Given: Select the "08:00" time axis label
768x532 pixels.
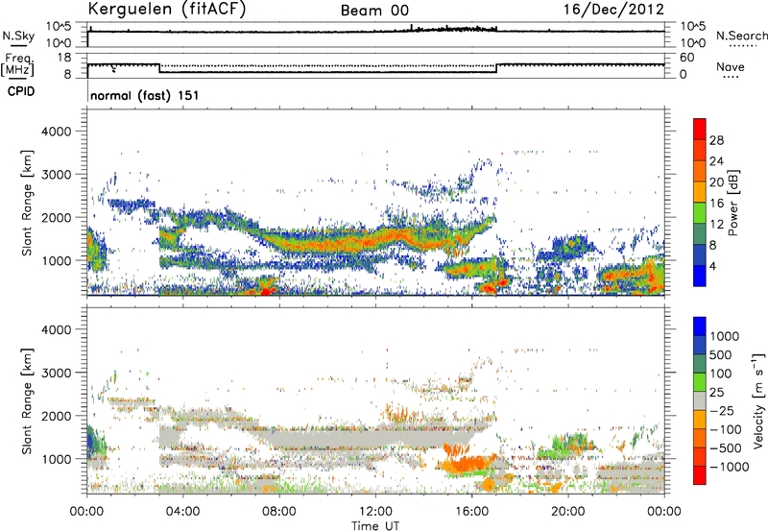Looking at the screenshot, I should (x=279, y=512).
